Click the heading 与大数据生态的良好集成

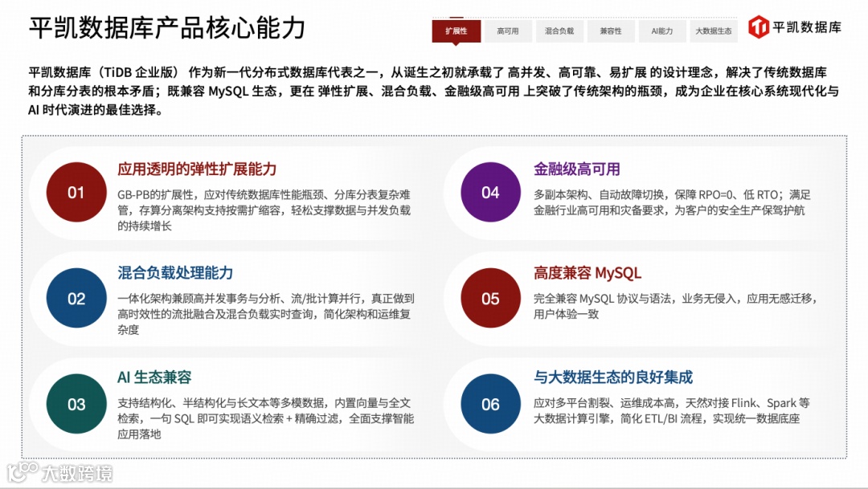pos(612,377)
